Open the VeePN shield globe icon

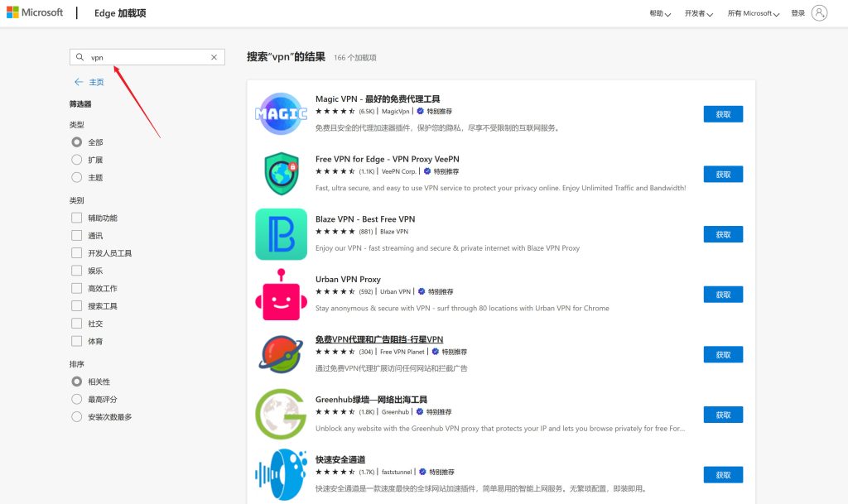[x=282, y=174]
